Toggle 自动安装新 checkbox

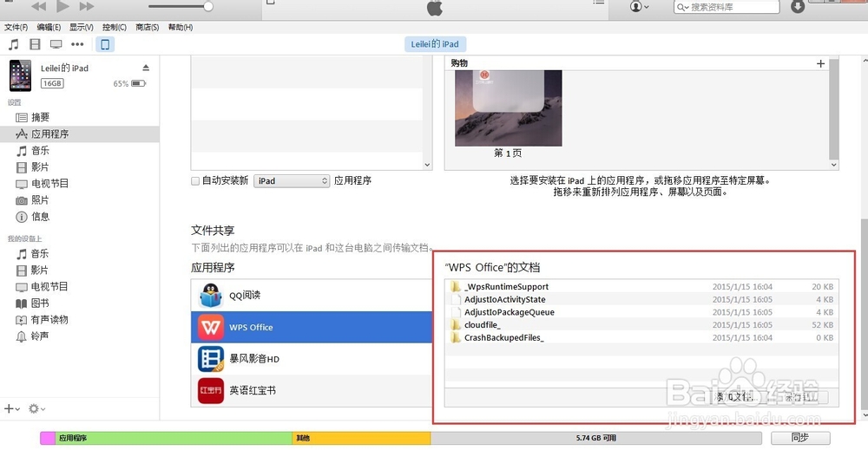pos(194,180)
